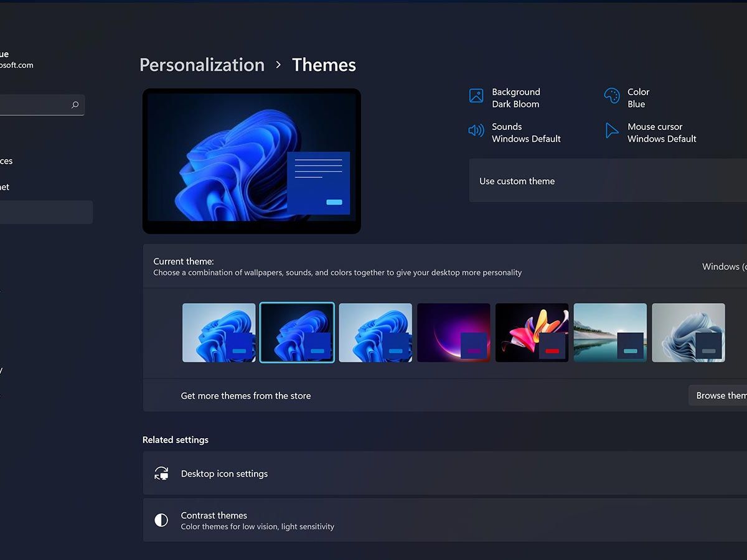The width and height of the screenshot is (747, 560).
Task: Click the Mouse cursor arrow icon
Action: (611, 131)
